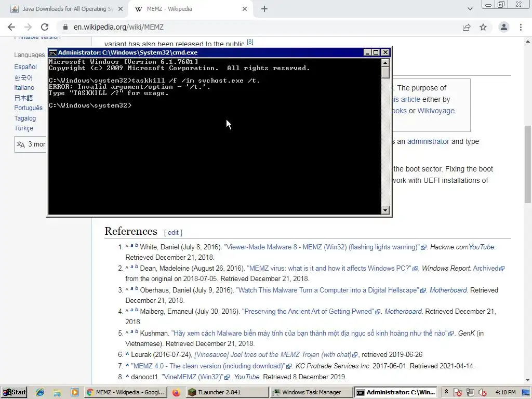The width and height of the screenshot is (532, 399).
Task: Reload the Wikipedia page
Action: [45, 27]
